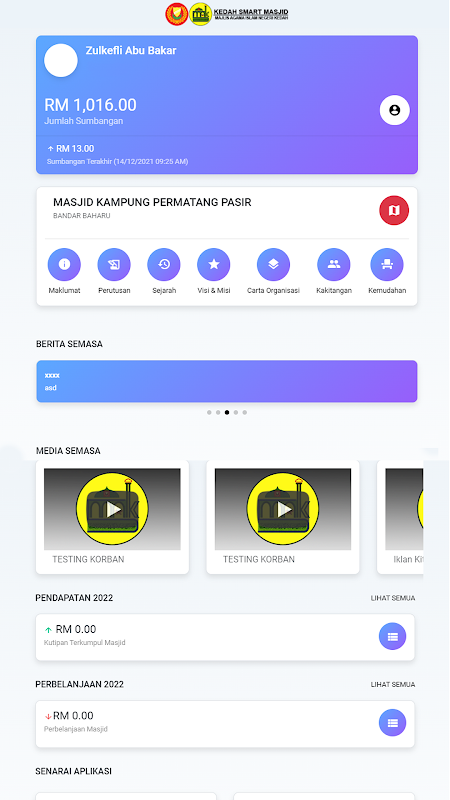Open the Perutusan icon
The image size is (450, 800).
pyautogui.click(x=114, y=264)
